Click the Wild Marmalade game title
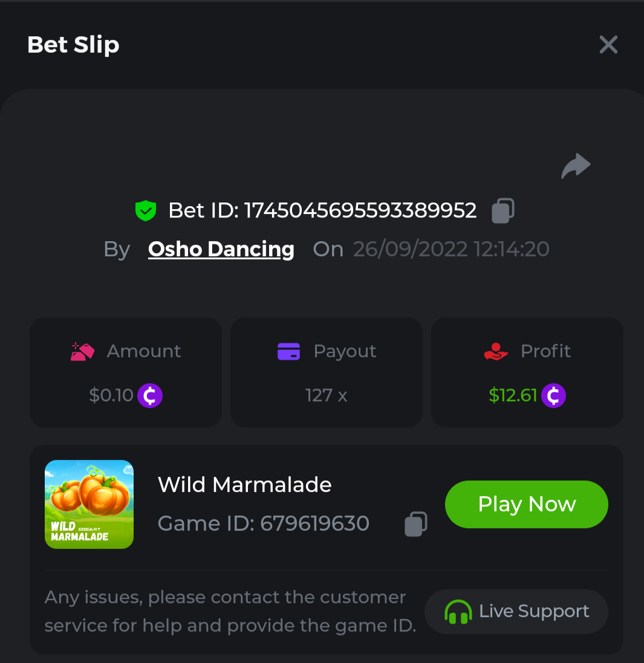Viewport: 644px width, 663px height. pyautogui.click(x=245, y=485)
